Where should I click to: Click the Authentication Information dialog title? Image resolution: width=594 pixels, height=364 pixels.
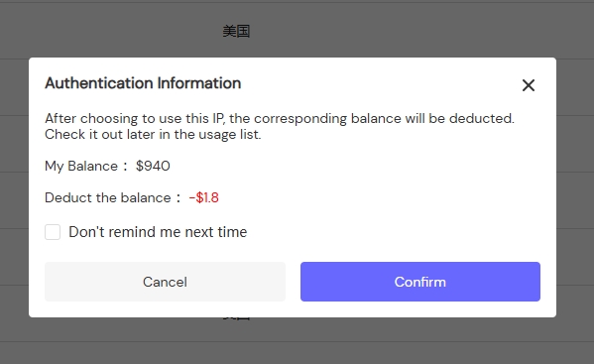[x=143, y=83]
